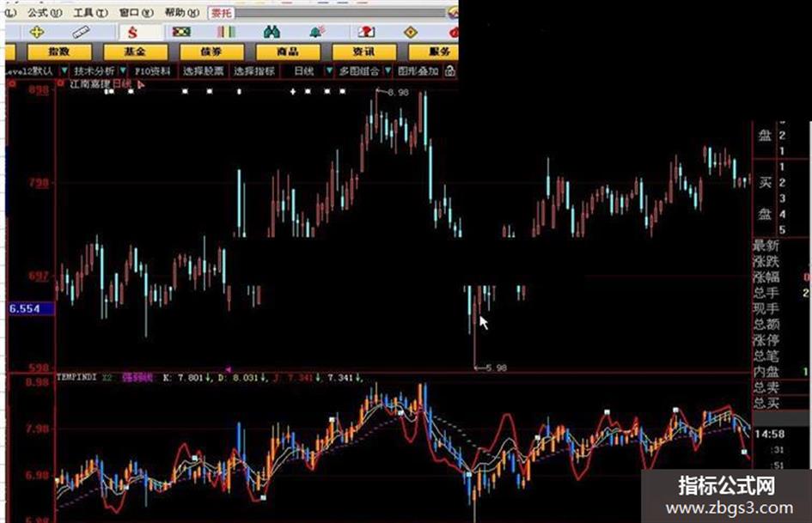Image resolution: width=812 pixels, height=523 pixels.
Task: Switch to the 商品 yellow tab
Action: click(287, 52)
